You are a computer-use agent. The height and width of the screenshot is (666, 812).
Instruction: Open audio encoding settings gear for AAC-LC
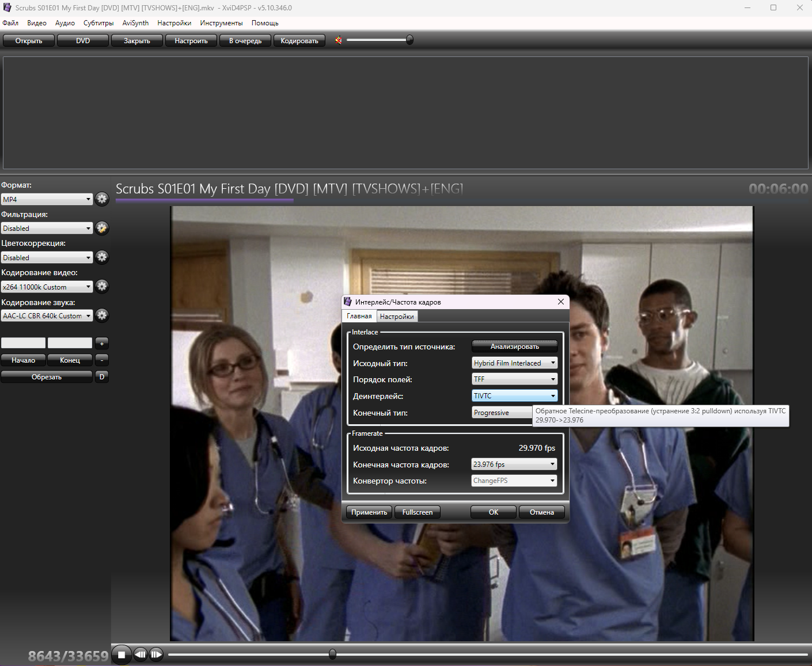102,315
